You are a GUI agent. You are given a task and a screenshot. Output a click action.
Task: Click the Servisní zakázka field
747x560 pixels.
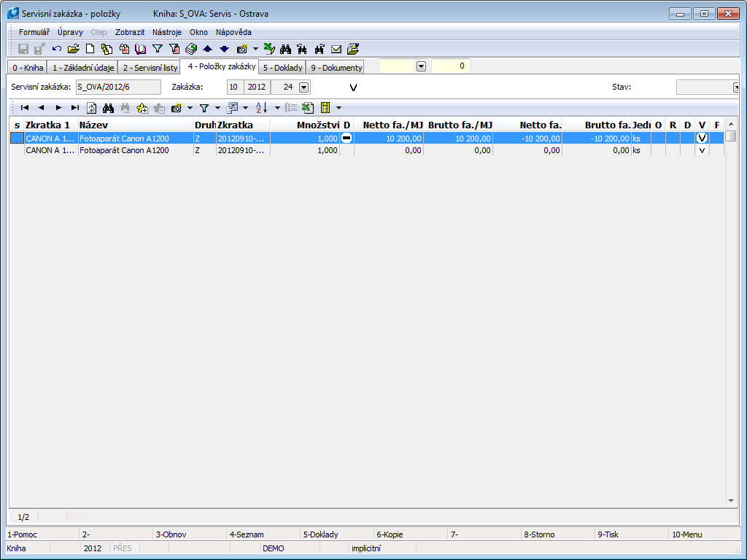coord(117,87)
